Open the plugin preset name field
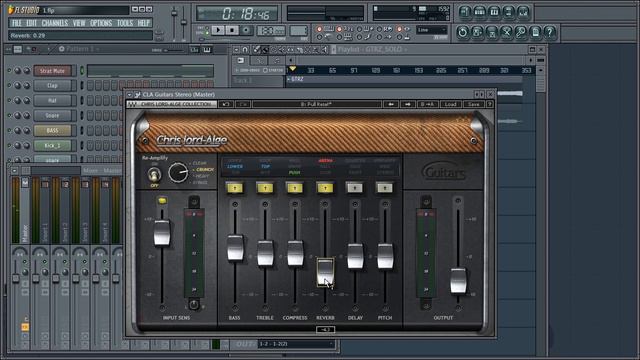The width and height of the screenshot is (640, 360). [317, 104]
